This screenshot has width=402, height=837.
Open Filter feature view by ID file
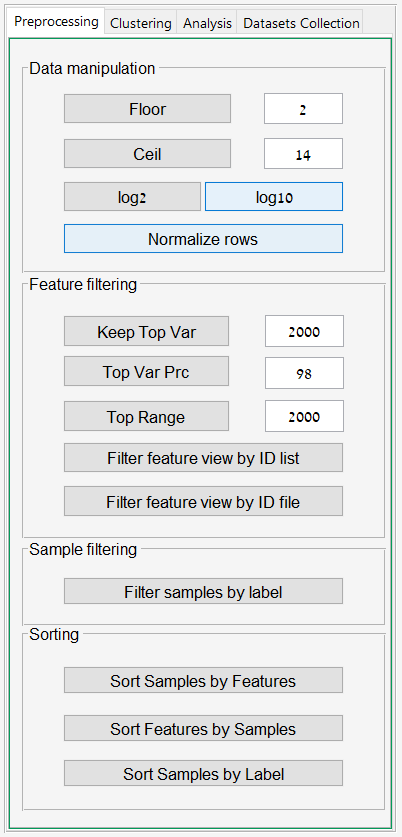point(203,501)
